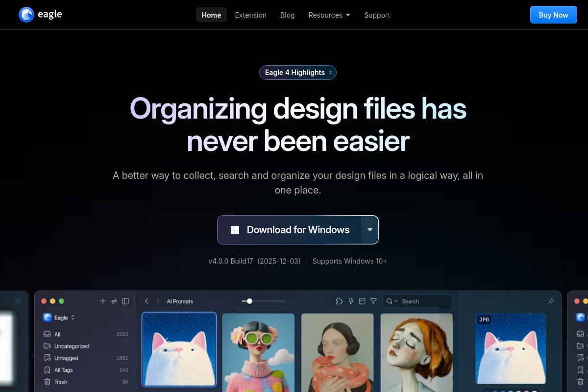Click the 142 count beside All Tags

pyautogui.click(x=123, y=370)
